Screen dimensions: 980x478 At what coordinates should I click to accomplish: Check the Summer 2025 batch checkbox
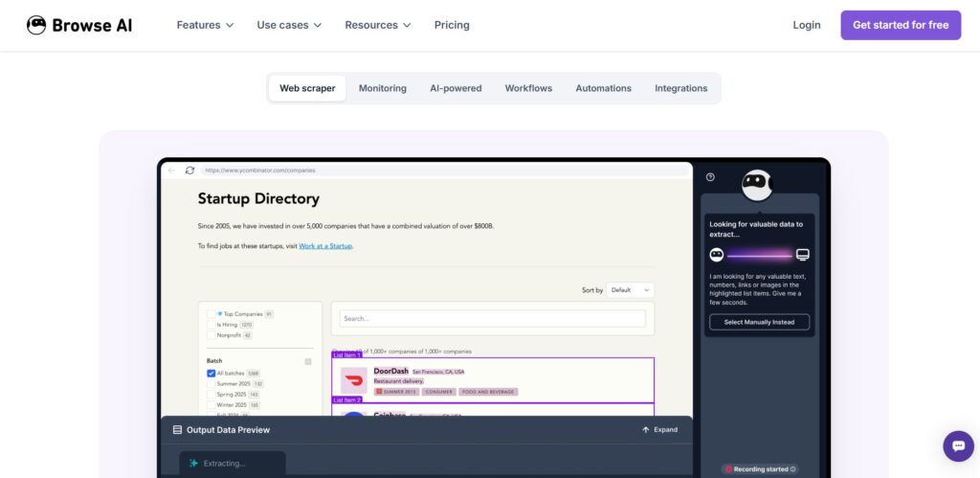coord(212,383)
